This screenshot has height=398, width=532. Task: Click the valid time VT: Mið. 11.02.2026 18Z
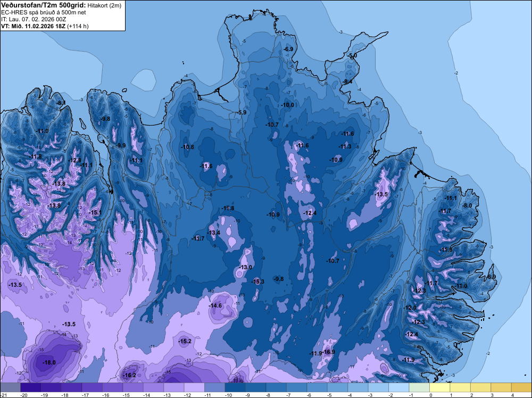coord(34,26)
